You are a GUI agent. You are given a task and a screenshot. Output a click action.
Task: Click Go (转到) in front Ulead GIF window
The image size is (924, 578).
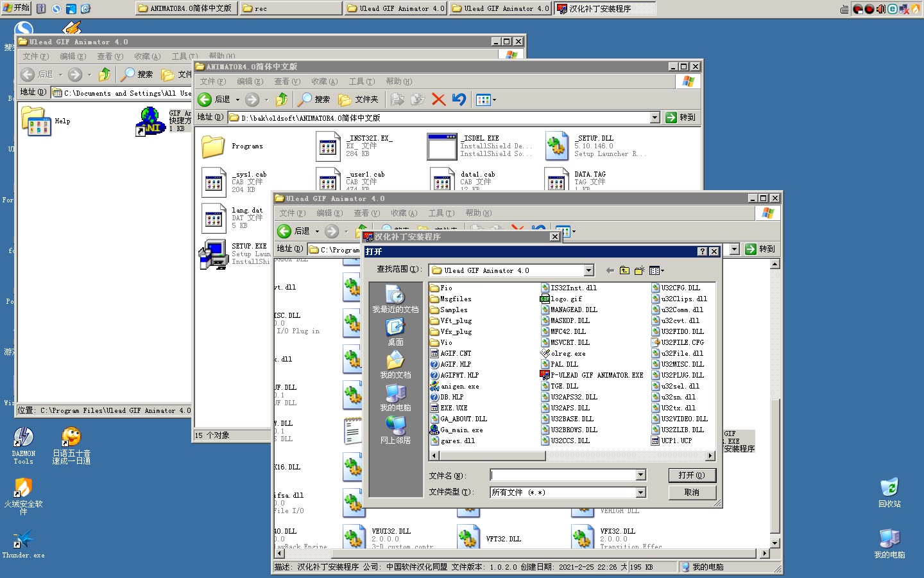click(x=761, y=249)
